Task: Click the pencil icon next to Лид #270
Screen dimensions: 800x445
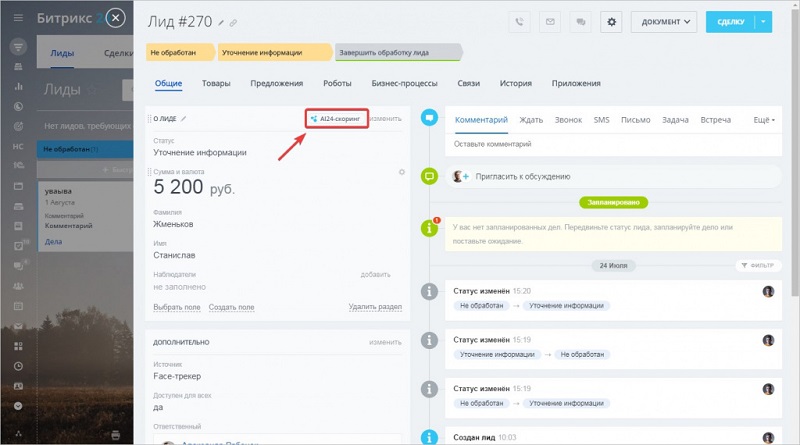Action: coord(221,23)
